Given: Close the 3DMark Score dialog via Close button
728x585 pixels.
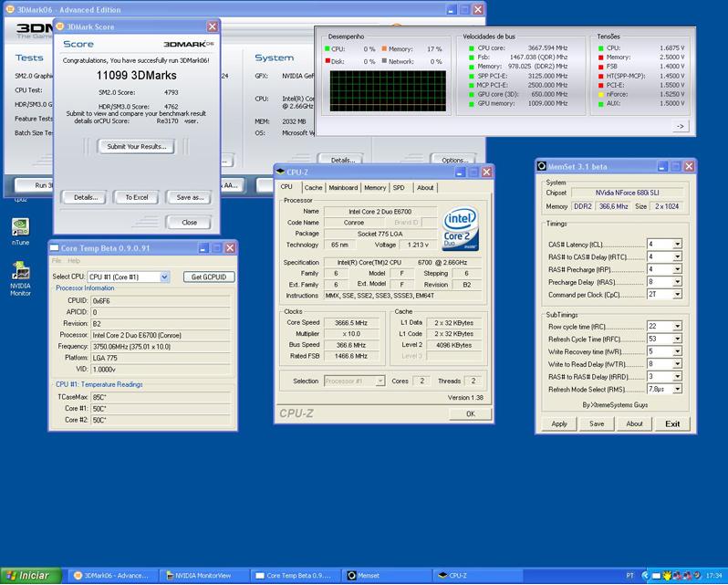Looking at the screenshot, I should click(190, 223).
